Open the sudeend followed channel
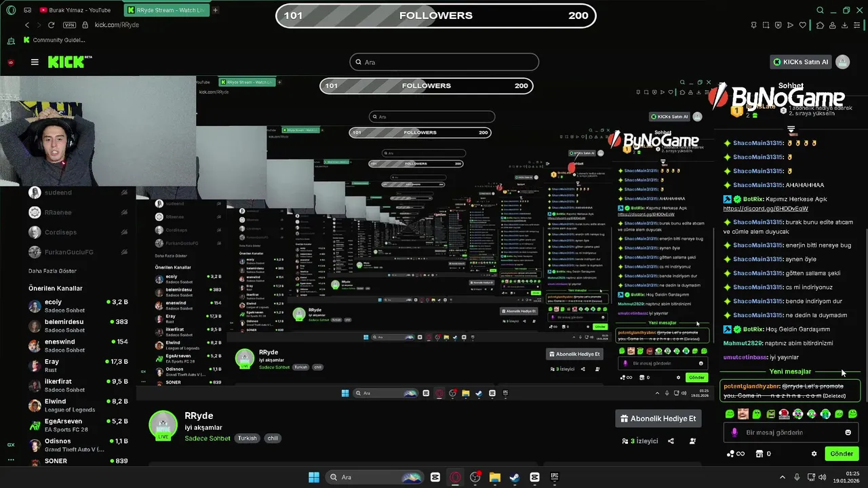868x488 pixels. [78, 192]
